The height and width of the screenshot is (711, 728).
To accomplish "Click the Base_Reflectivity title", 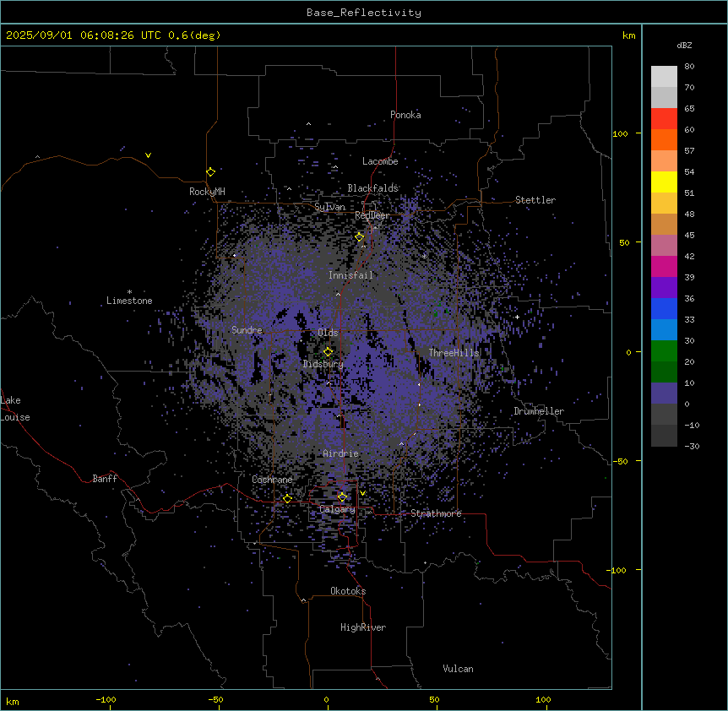I will 364,13.
